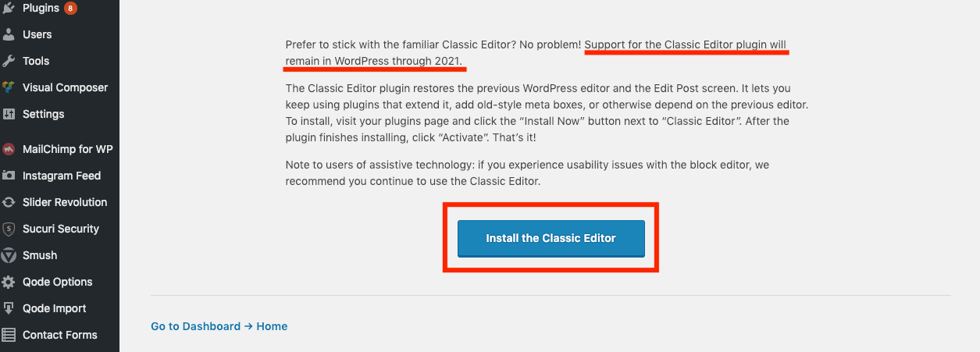
Task: Click the Settings sliders icon
Action: 9,114
